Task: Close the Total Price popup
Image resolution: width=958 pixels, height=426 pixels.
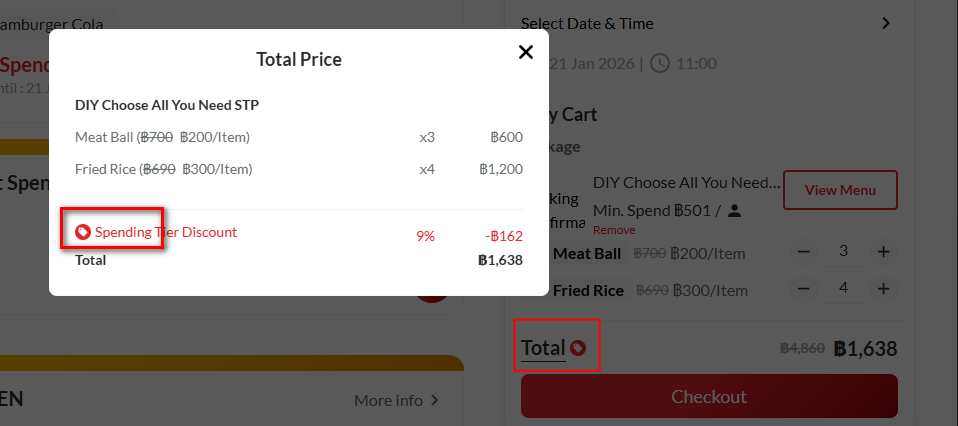Action: [525, 52]
